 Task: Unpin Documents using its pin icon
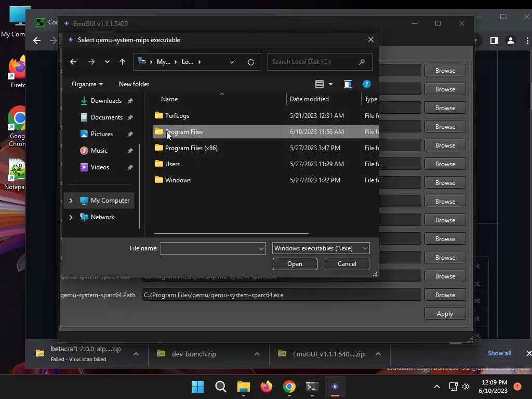[x=130, y=117]
